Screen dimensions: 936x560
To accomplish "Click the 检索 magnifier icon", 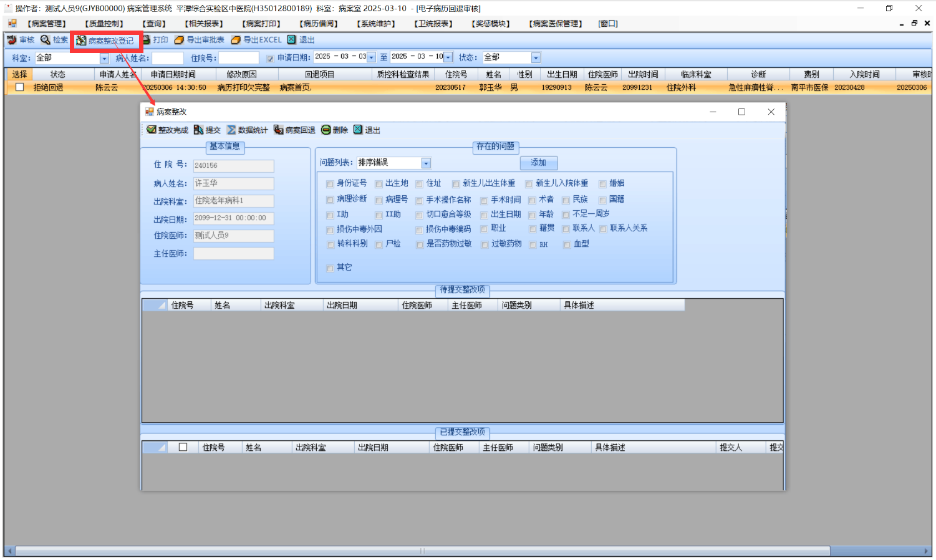I will pos(45,40).
